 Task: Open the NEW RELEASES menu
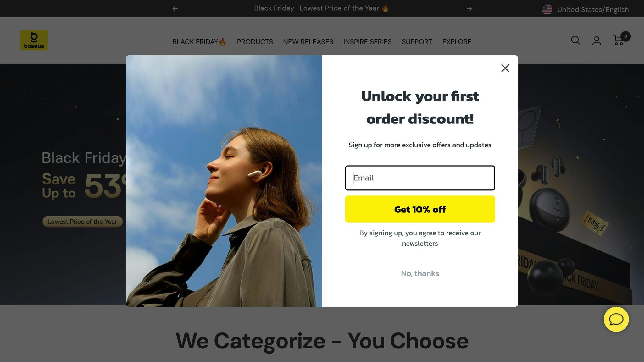pyautogui.click(x=308, y=42)
